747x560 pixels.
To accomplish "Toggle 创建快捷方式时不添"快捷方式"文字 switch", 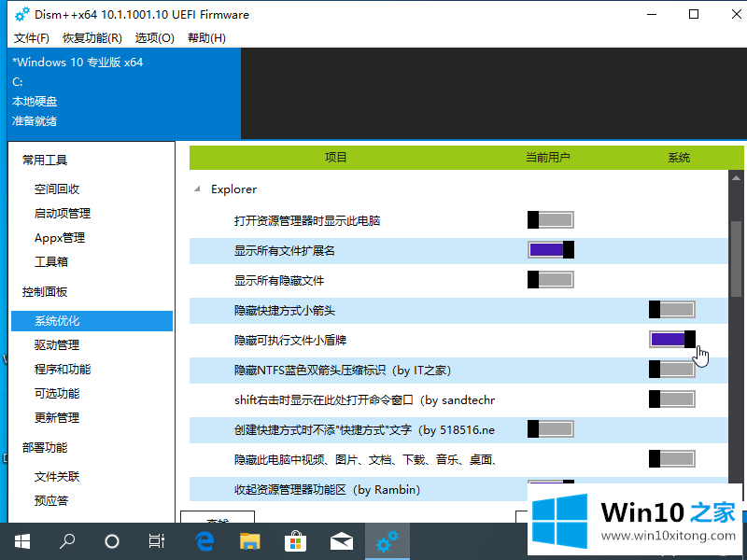I will (551, 429).
